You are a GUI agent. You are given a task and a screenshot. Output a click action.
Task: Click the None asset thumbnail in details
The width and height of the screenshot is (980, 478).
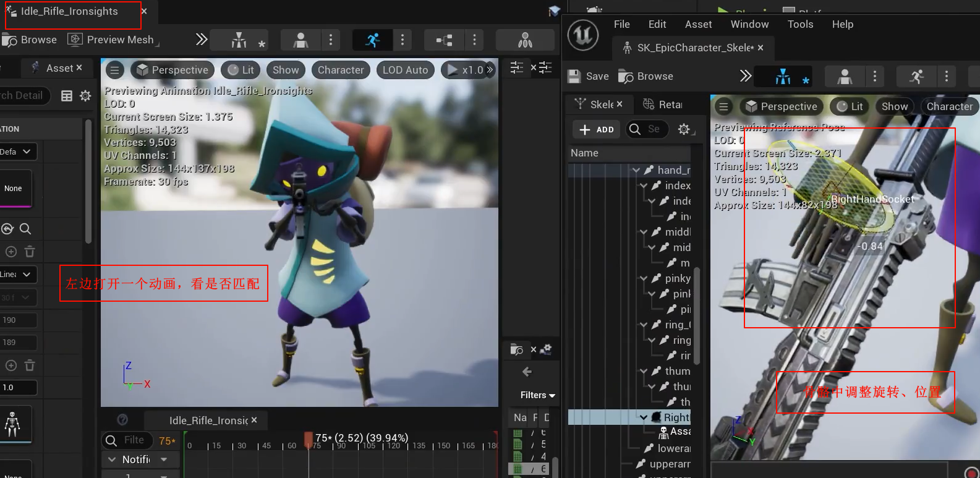click(x=15, y=189)
